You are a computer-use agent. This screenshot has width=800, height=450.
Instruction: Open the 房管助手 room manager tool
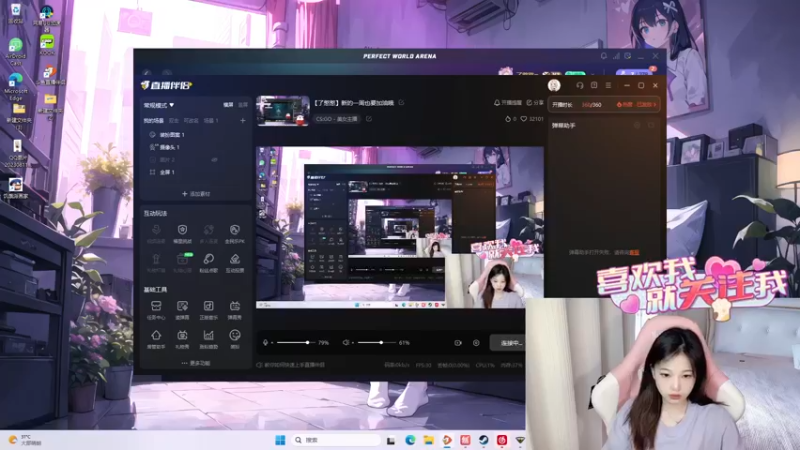[156, 339]
